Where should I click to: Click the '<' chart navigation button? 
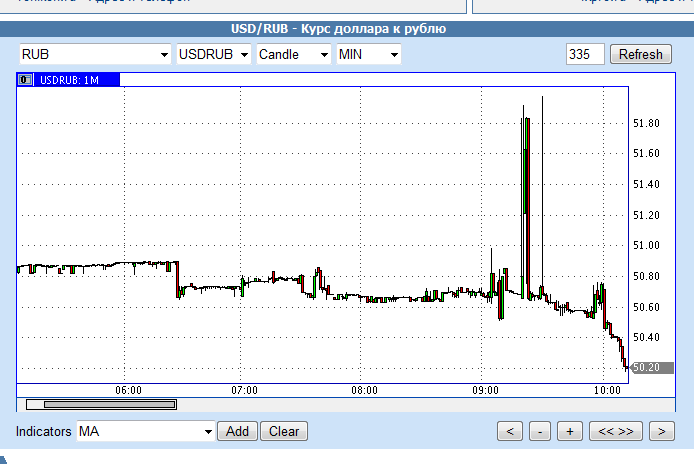coord(510,431)
